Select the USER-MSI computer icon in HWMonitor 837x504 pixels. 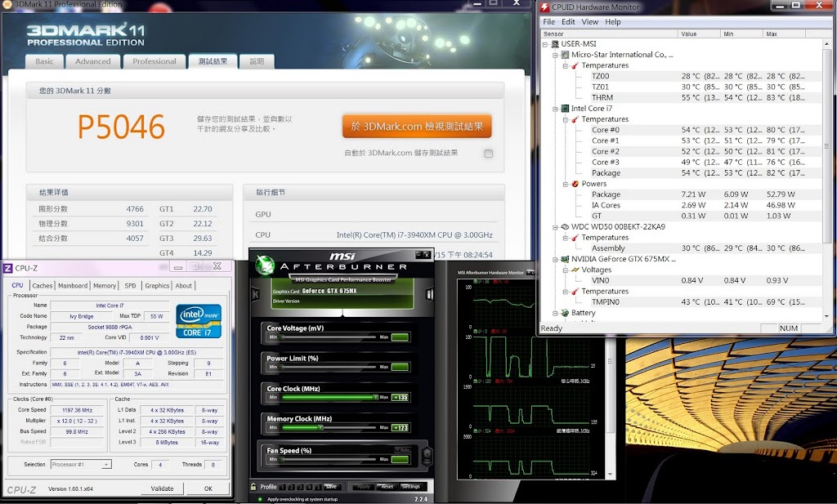point(555,44)
